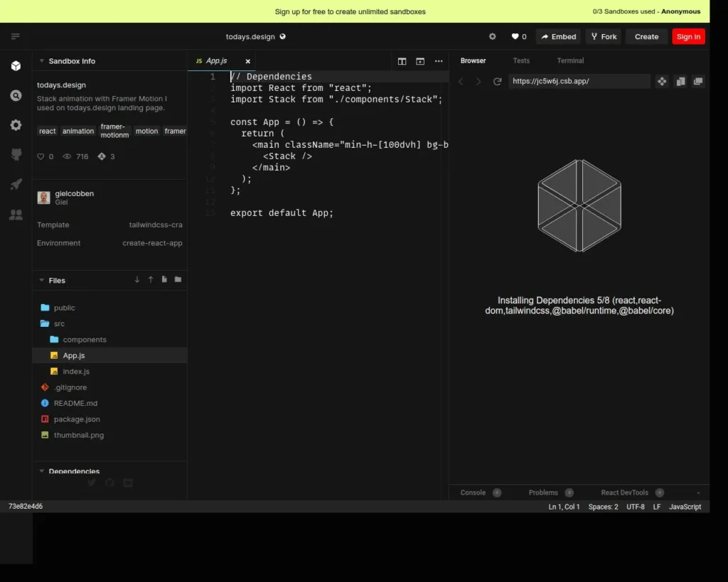728x582 pixels.
Task: Expand the bottom preview panel chevron
Action: tap(698, 493)
